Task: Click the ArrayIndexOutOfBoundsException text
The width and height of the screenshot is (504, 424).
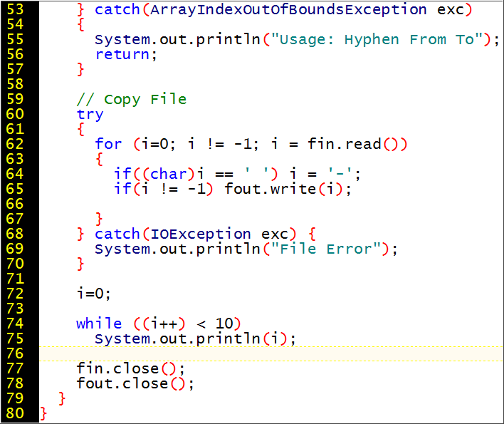Action: tap(288, 10)
